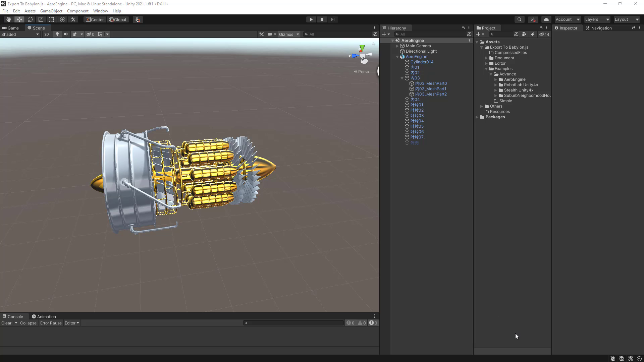Open Collaborate services icon
Viewport: 644px width, 362px height.
(x=533, y=19)
